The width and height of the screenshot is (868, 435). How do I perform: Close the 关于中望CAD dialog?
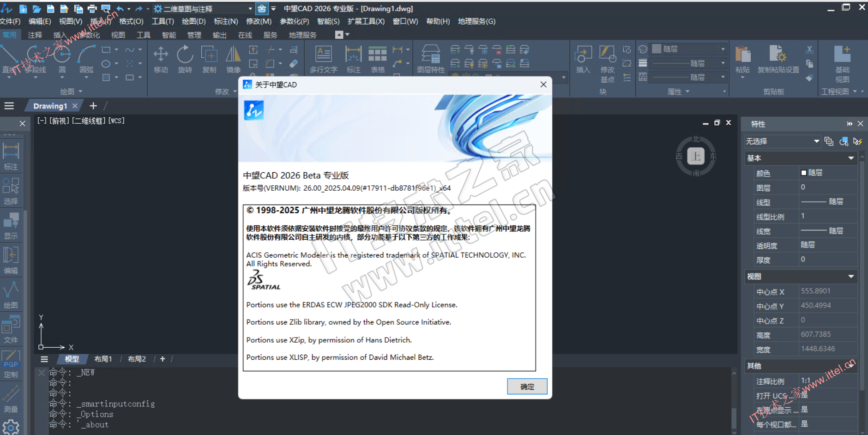[543, 85]
